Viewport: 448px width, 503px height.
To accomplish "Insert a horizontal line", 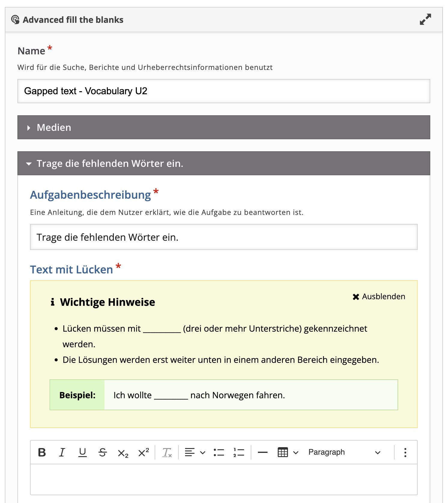I will pos(262,452).
